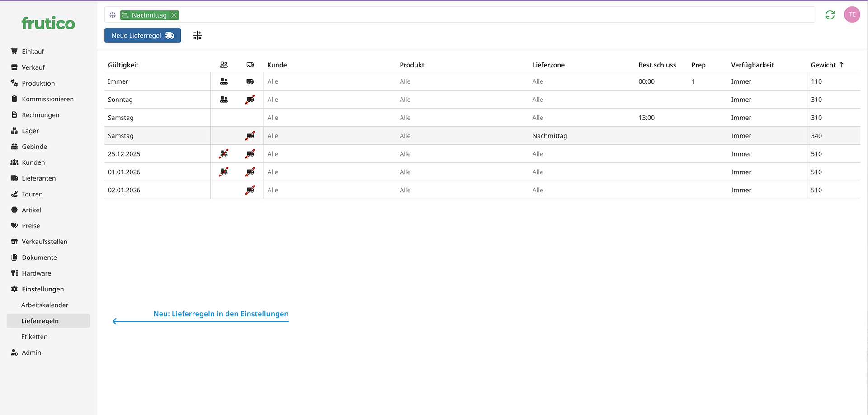Toggle crossed-out truck in 02.01.2026 row
868x415 pixels.
click(250, 190)
